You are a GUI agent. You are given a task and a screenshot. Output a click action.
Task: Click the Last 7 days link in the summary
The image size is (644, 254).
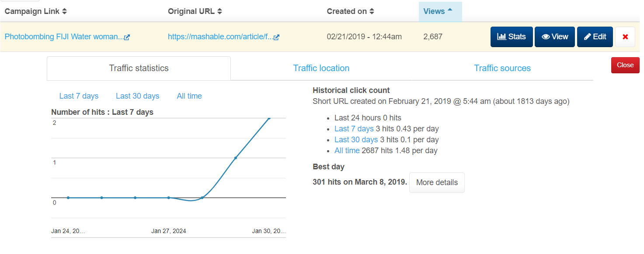pos(354,128)
